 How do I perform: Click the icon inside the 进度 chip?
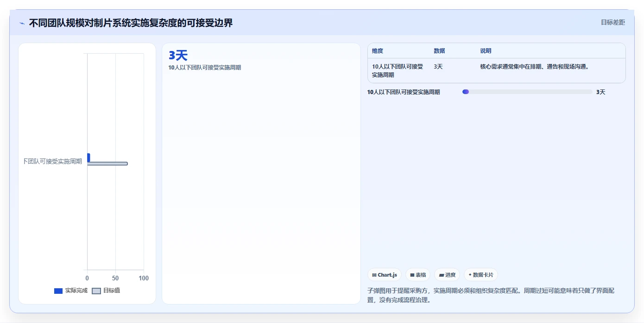pos(442,275)
